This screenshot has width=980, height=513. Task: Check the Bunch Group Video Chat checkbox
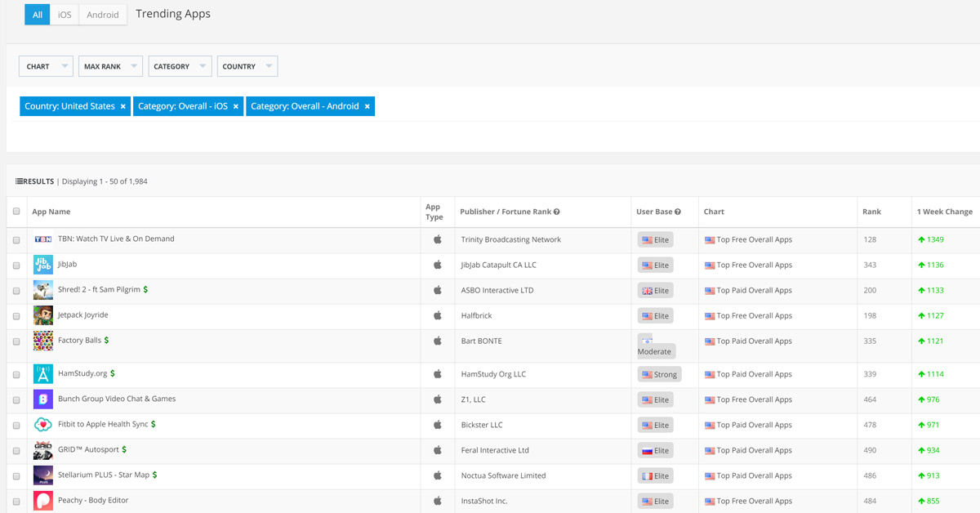point(16,400)
